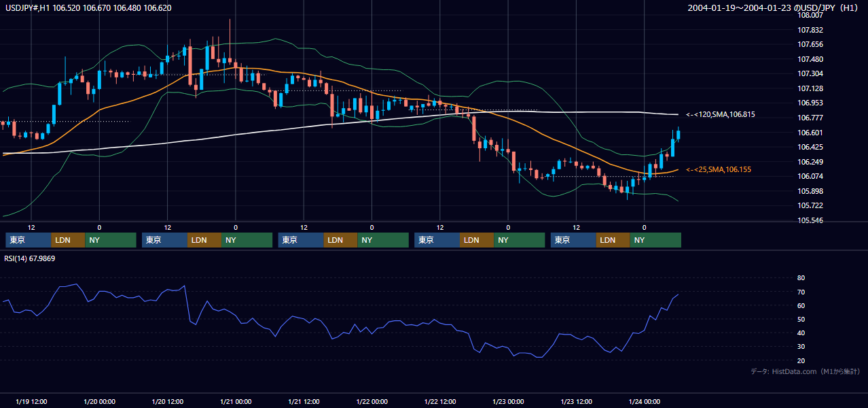Click price axis label 108.007

tap(810, 15)
